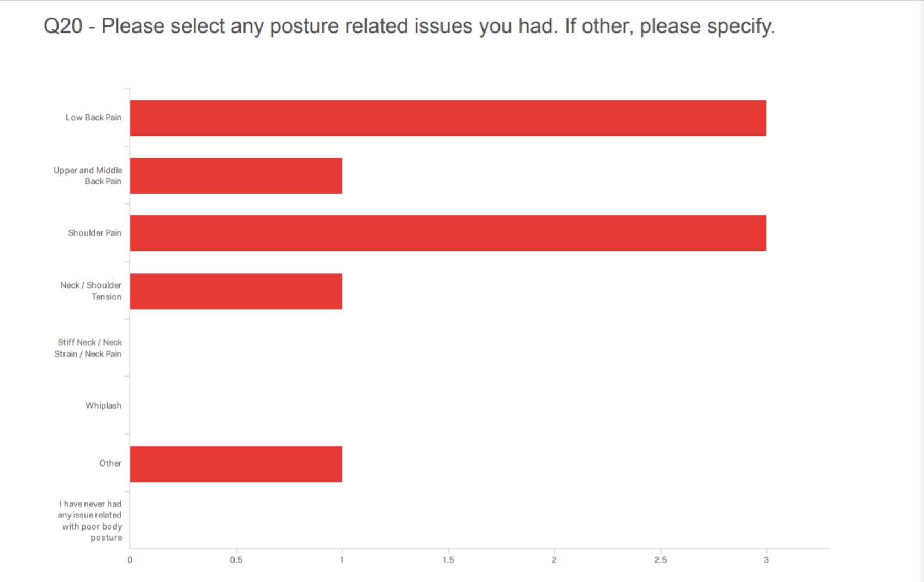Click the 0.5 tick label on x-axis

pyautogui.click(x=236, y=560)
